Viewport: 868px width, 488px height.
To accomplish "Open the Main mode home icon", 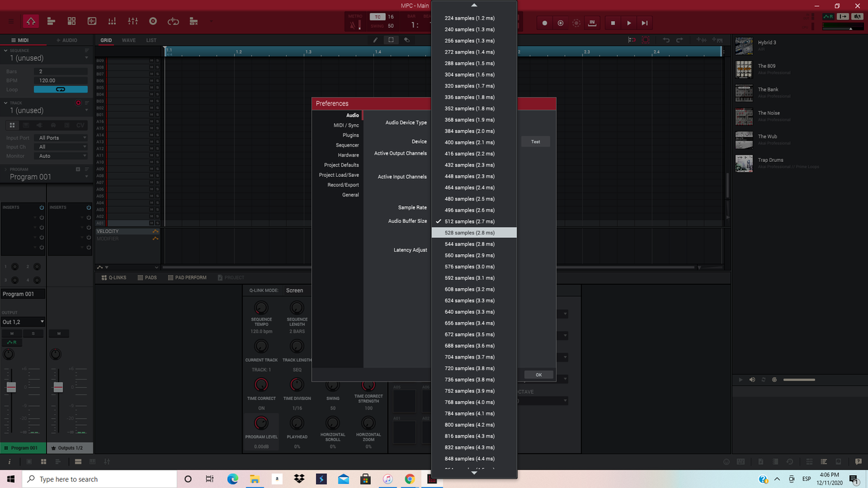I will (x=31, y=22).
